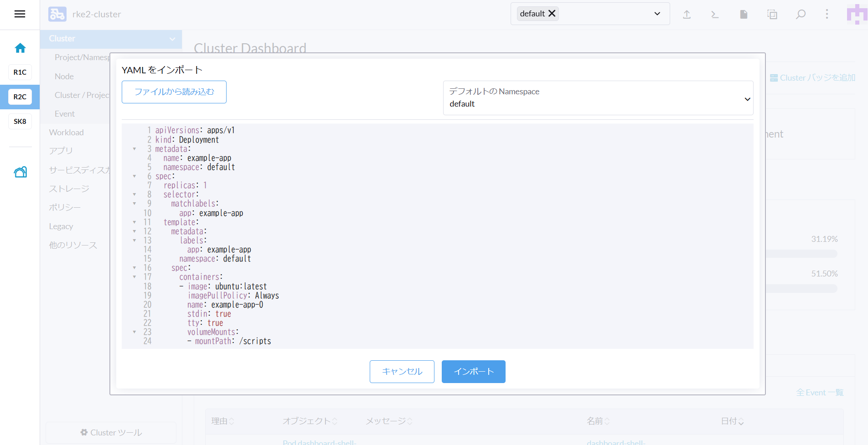Viewport: 868px width, 445px height.
Task: Click the 'name: example-app-0' line
Action: click(x=225, y=305)
